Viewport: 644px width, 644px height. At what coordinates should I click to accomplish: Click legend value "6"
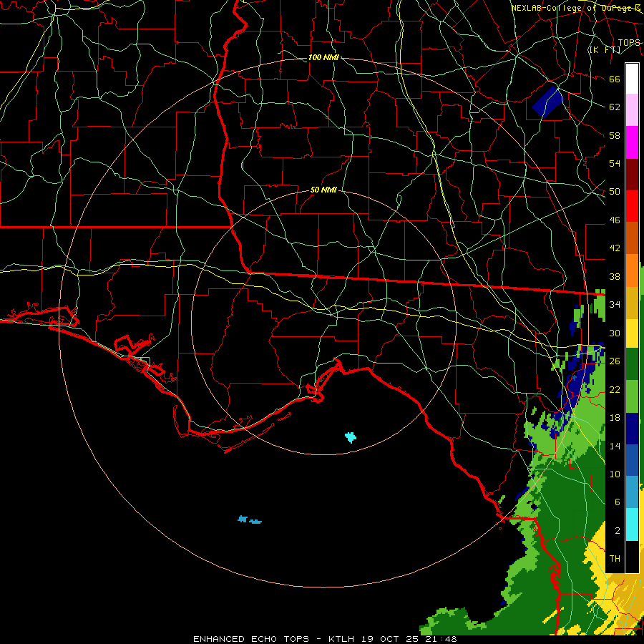tap(618, 502)
